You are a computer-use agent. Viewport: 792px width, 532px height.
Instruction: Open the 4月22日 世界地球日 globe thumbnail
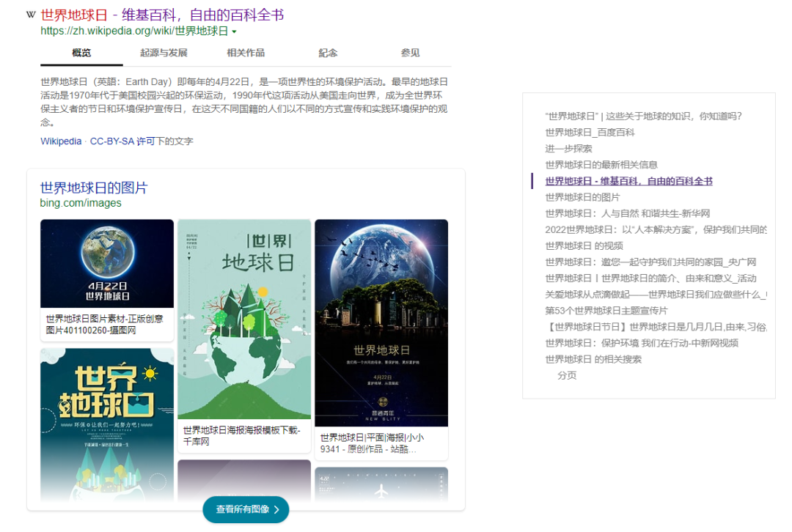click(x=107, y=264)
